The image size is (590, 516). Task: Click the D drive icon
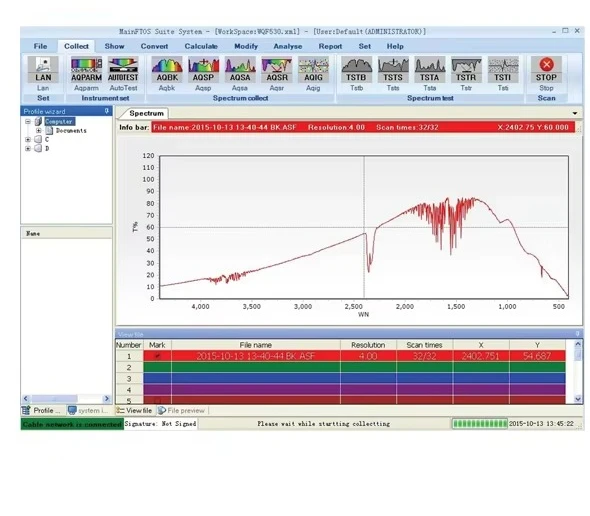click(38, 148)
